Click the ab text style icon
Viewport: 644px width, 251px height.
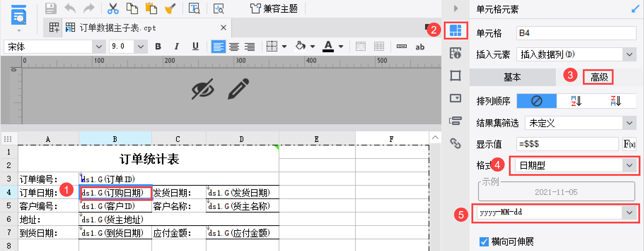(x=420, y=47)
